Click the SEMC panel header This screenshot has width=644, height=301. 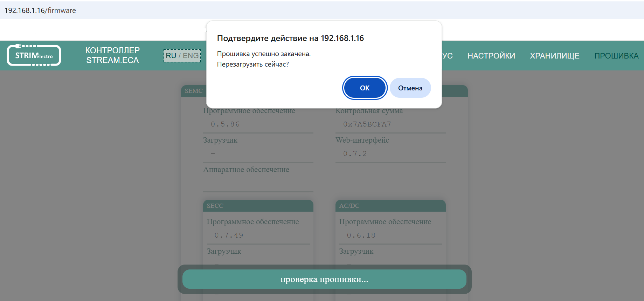194,91
